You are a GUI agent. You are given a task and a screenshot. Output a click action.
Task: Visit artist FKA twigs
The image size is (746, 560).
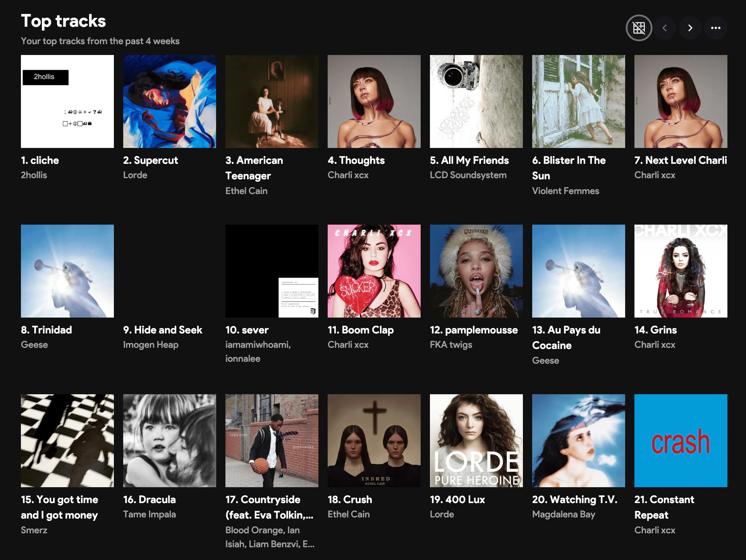coord(451,345)
